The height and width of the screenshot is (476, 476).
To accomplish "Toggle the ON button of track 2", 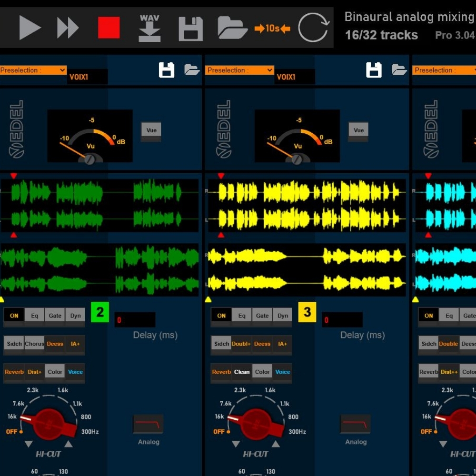I will (14, 316).
